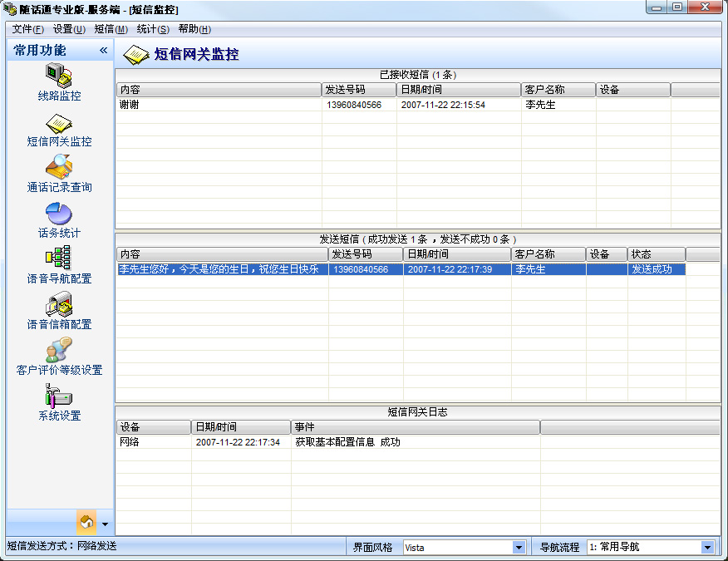Click the 语音信箱配置 label in sidebar

point(60,324)
